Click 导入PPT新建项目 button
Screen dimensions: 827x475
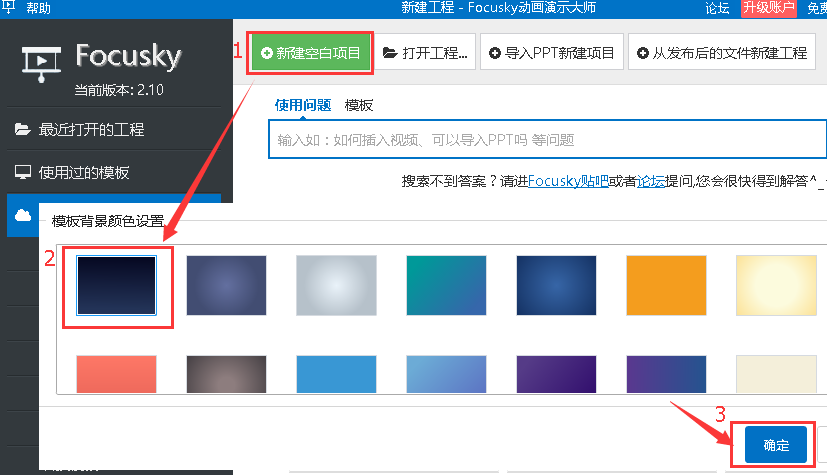click(552, 53)
